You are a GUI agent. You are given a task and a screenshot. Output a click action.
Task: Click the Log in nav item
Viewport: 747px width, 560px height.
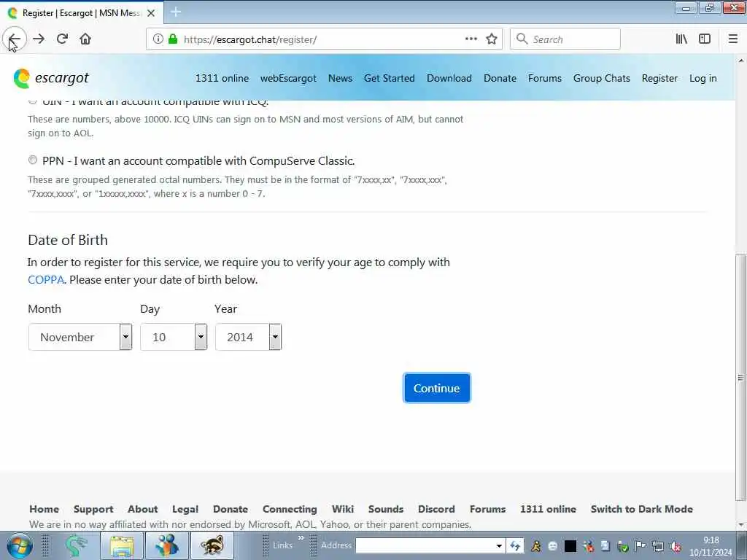(x=703, y=78)
